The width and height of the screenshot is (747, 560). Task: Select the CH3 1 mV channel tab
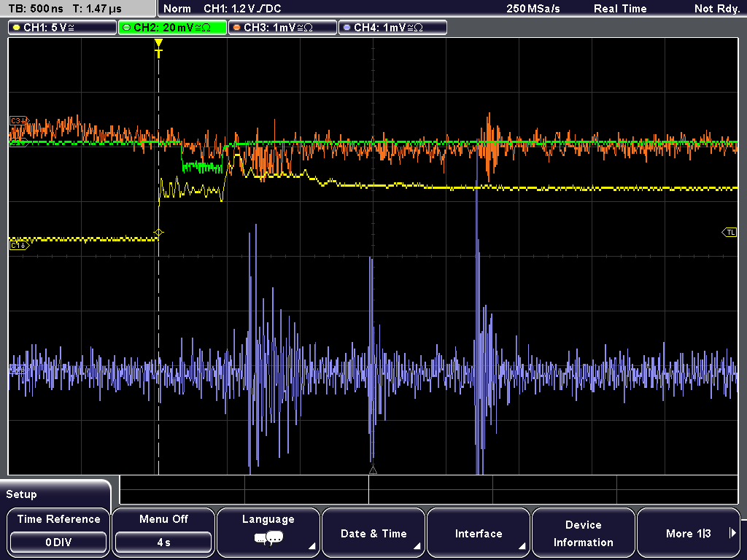pos(282,28)
